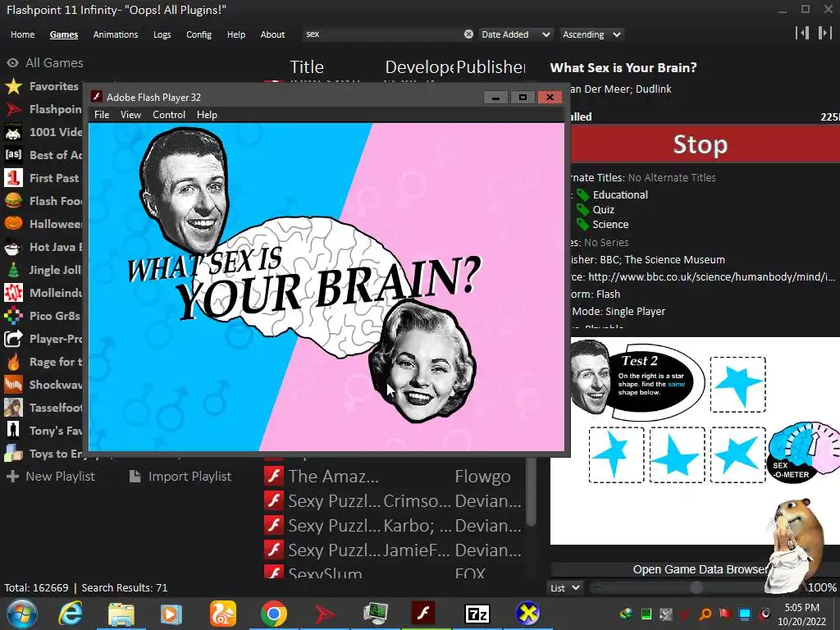
Task: Click the Flashpoint playlist red arrow icon
Action: [x=13, y=109]
